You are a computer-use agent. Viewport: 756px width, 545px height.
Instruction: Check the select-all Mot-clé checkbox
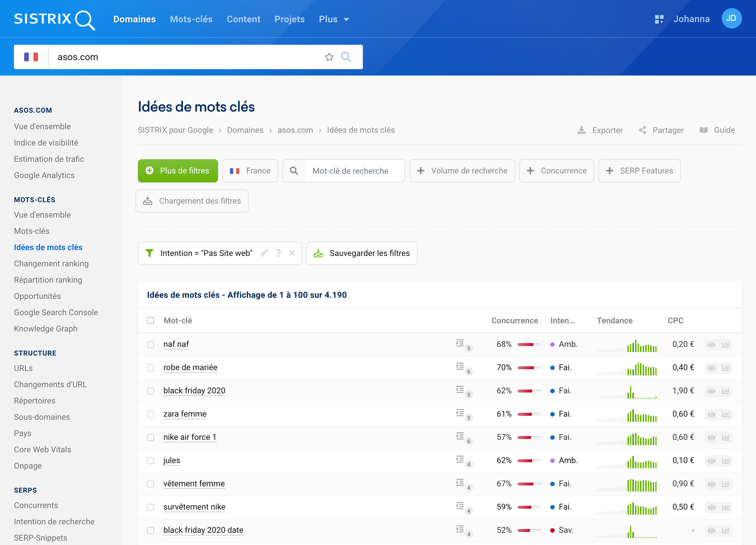[151, 320]
